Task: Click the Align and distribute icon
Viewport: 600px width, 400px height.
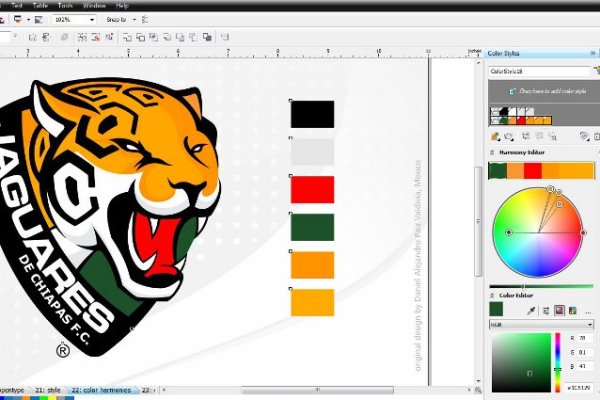Action: point(225,37)
